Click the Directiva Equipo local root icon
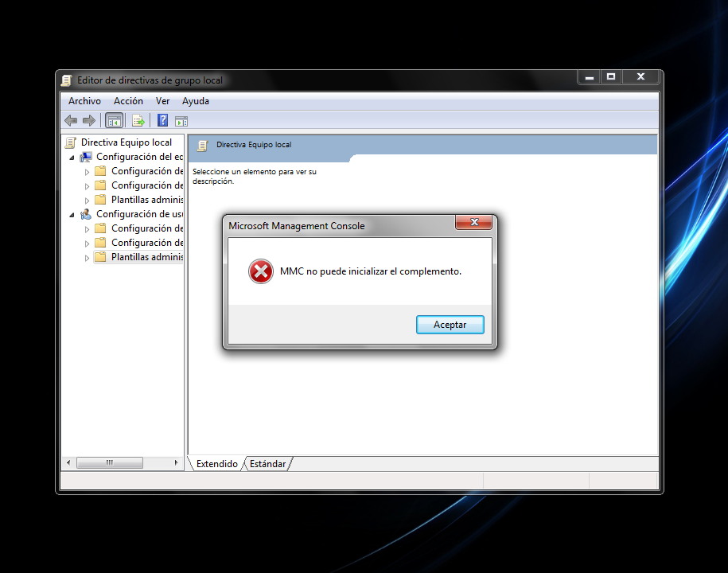The image size is (728, 573). tap(71, 142)
